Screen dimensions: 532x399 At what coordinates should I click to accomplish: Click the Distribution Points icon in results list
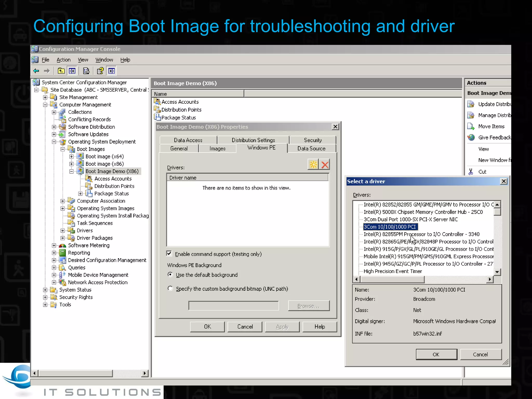[x=157, y=109]
